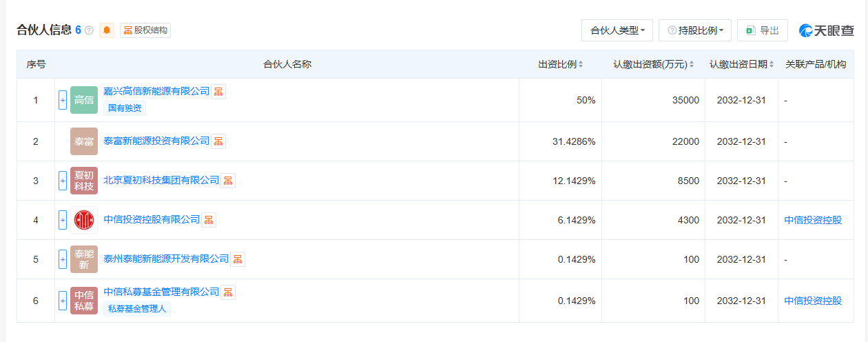Viewport: 868px width, 342px height.
Task: Click the 中信投资控股 CITIC logo thumbnail
Action: pos(84,220)
